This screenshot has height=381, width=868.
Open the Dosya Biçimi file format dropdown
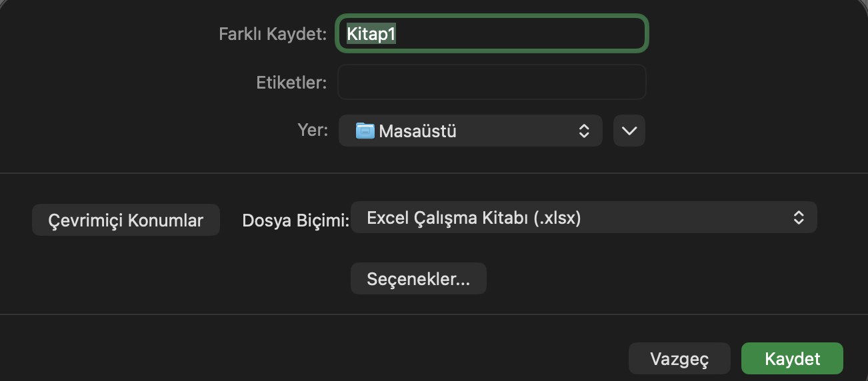pos(583,217)
